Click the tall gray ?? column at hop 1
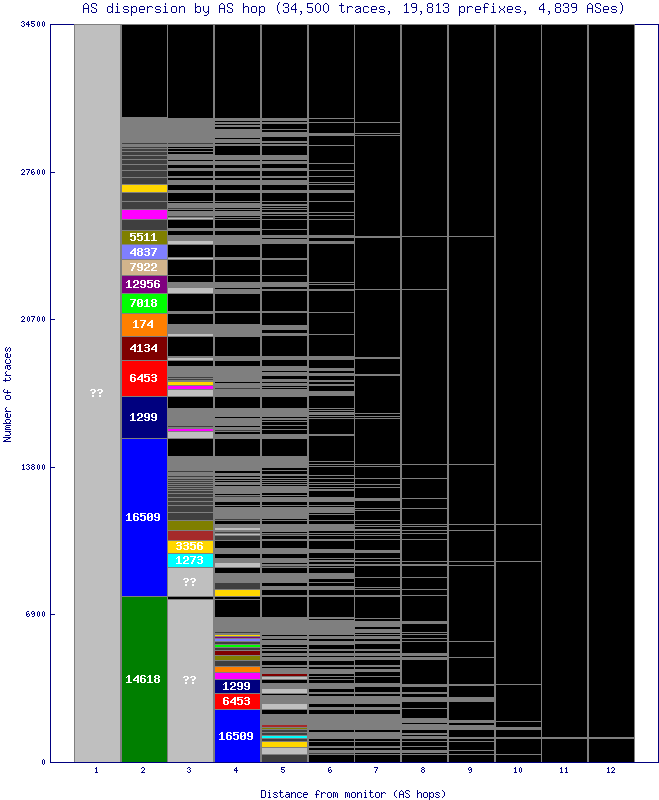This screenshot has height=800, width=659. [x=97, y=393]
